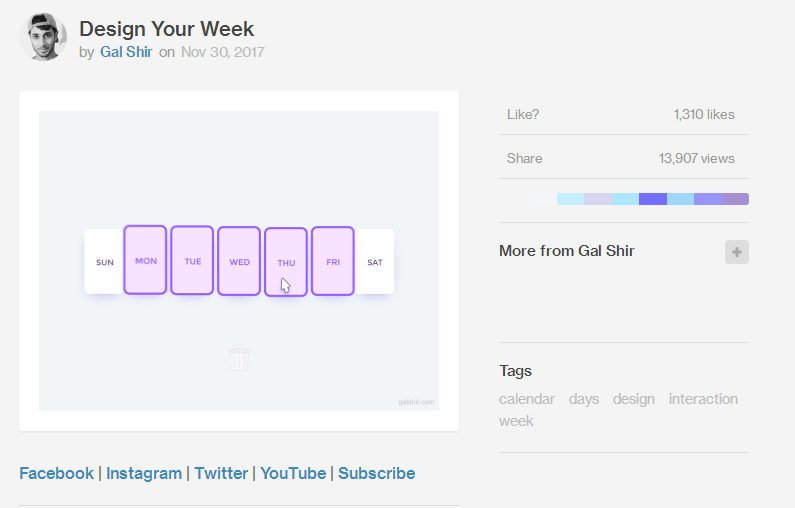Click the Subscribe link
The width and height of the screenshot is (795, 508).
(376, 473)
